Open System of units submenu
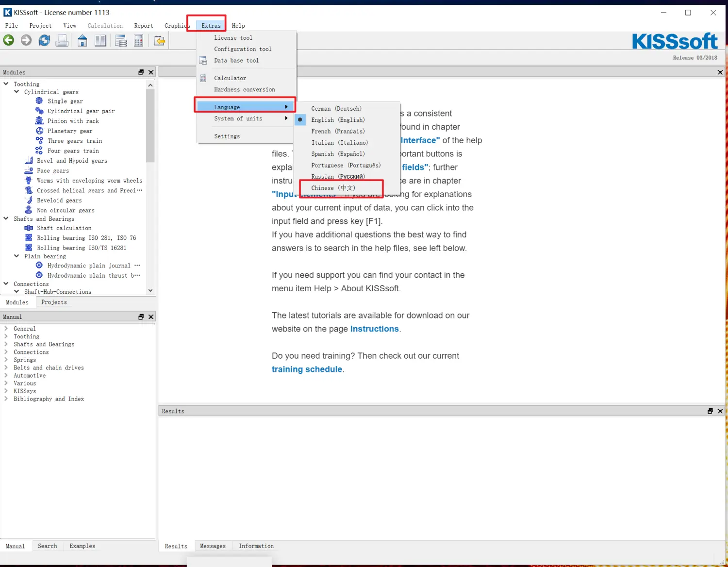 [246, 118]
